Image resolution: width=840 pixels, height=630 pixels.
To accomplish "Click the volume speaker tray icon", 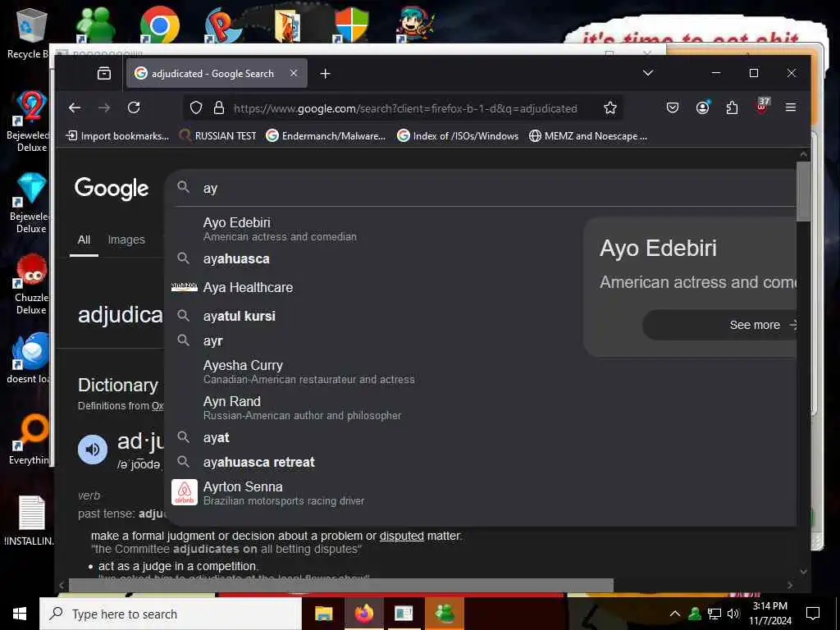I will (x=733, y=614).
